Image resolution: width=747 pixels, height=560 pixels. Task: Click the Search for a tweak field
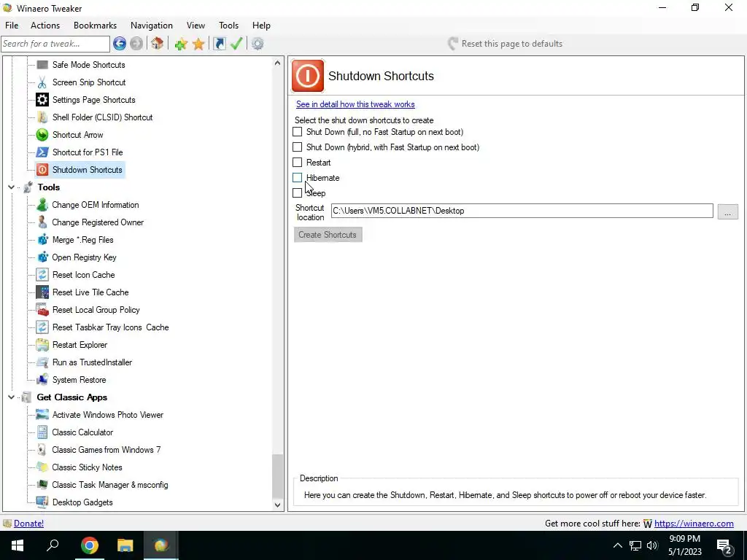tap(55, 44)
